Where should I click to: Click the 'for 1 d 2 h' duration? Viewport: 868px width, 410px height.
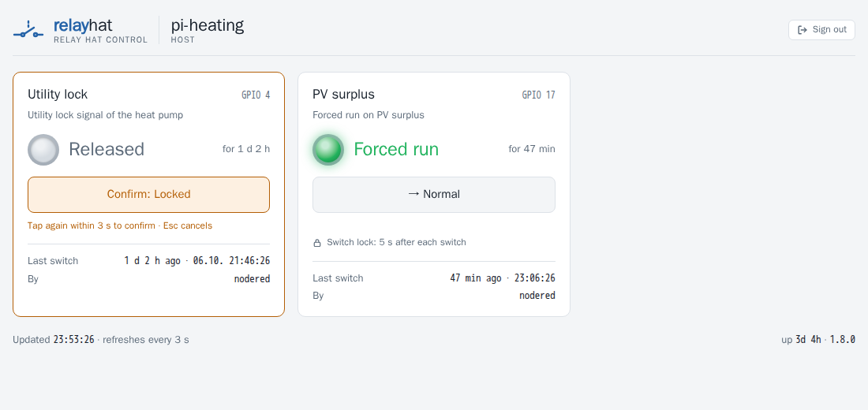(246, 149)
